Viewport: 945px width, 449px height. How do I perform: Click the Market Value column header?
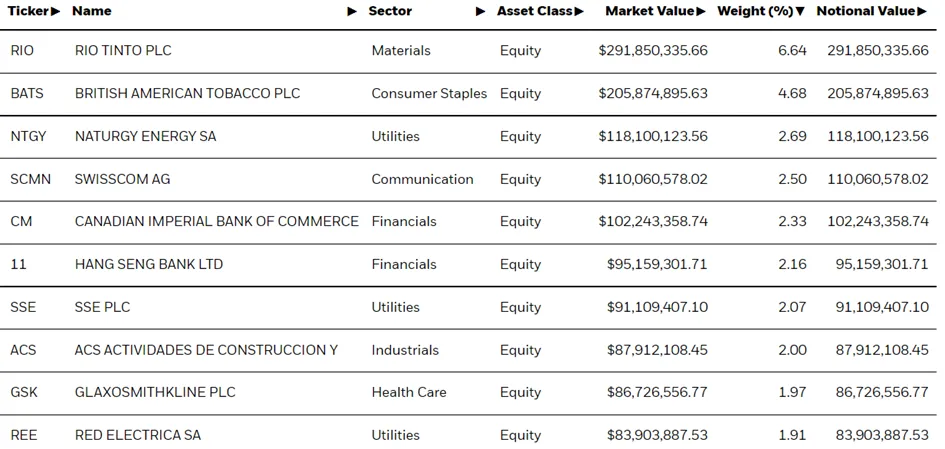click(650, 11)
